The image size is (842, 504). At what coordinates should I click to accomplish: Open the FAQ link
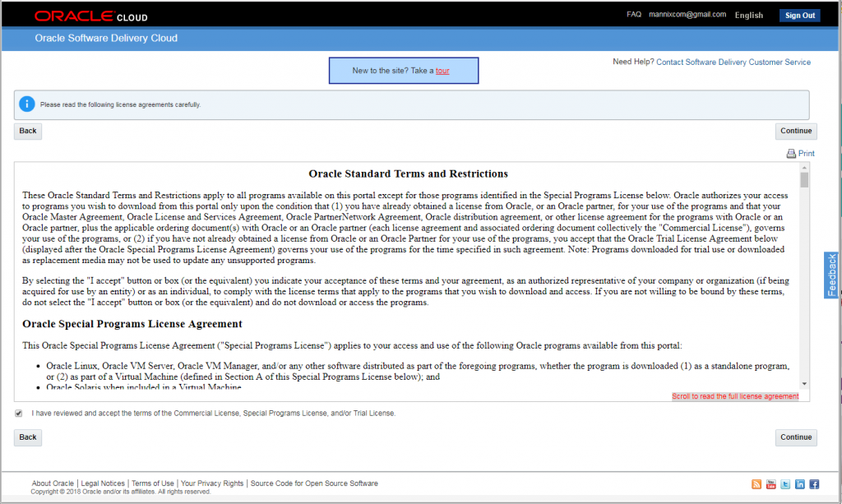click(634, 15)
